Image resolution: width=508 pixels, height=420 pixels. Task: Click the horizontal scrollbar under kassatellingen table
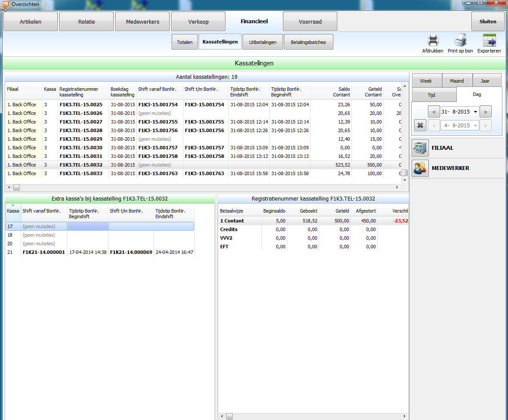pyautogui.click(x=206, y=188)
